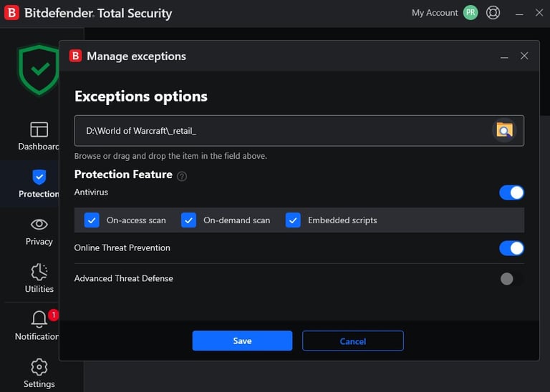
Task: Click the Exceptions options heading
Action: tap(141, 97)
